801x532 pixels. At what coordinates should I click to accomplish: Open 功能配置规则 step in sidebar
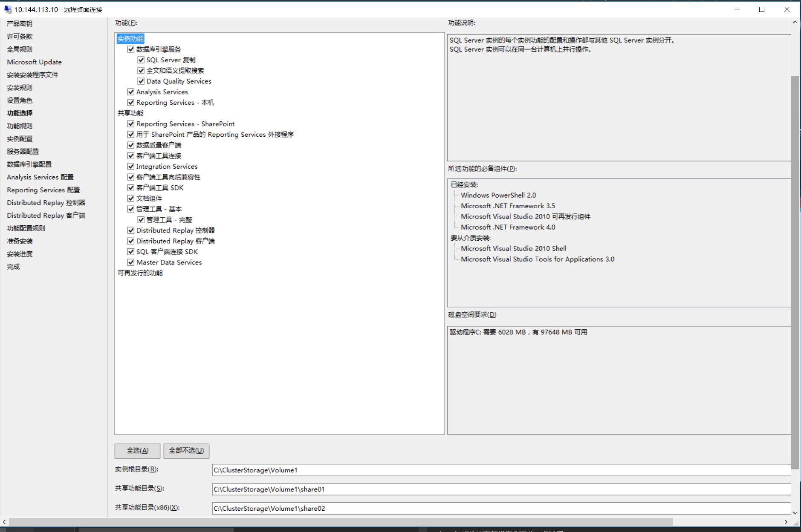pyautogui.click(x=26, y=228)
